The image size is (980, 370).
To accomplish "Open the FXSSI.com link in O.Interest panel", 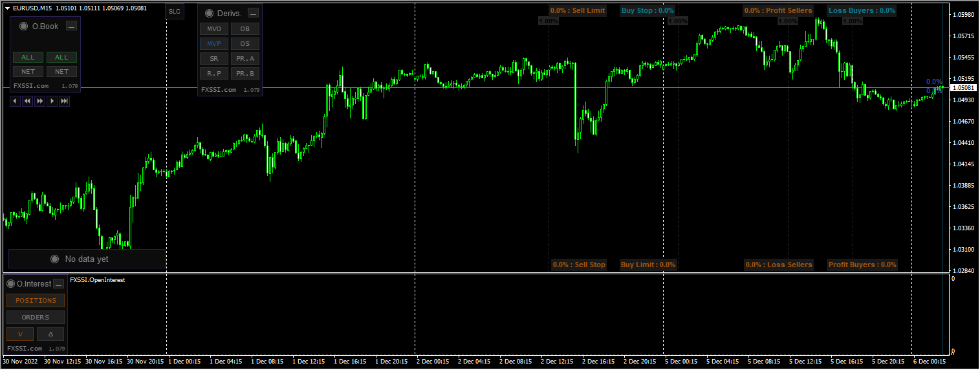I will tap(25, 349).
